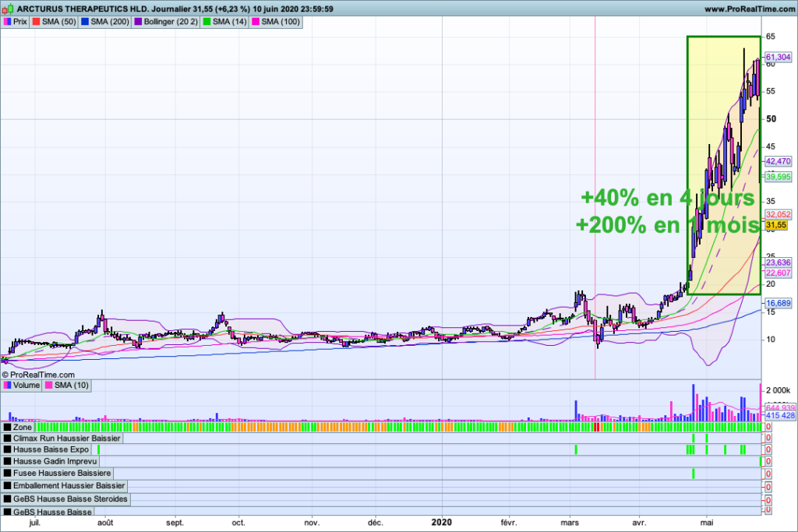
Task: Click the 65 level on price axis
Action: pos(771,36)
